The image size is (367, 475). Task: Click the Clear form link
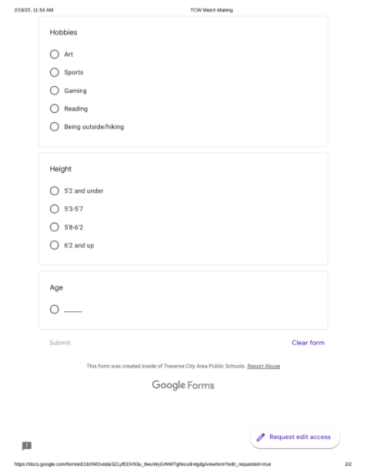point(308,343)
